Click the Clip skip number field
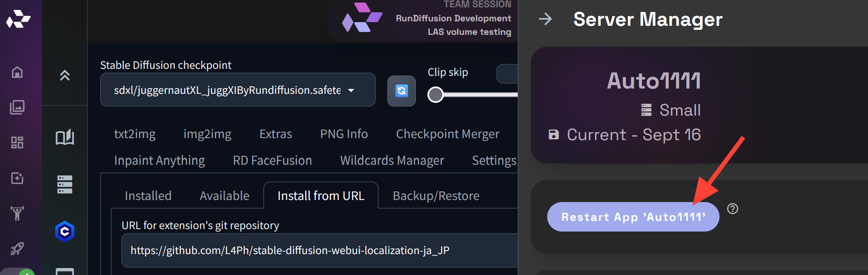Viewport: 868px width, 275px height. [x=507, y=74]
